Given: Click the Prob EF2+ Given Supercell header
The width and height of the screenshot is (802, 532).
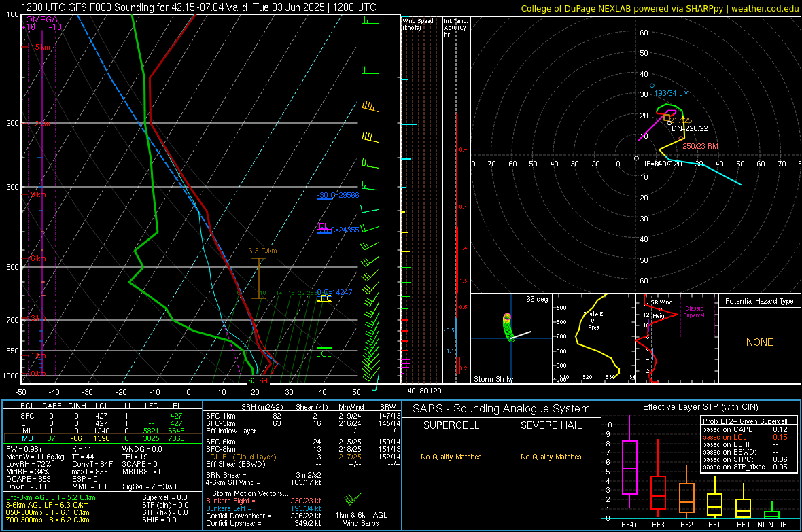Looking at the screenshot, I should 745,421.
